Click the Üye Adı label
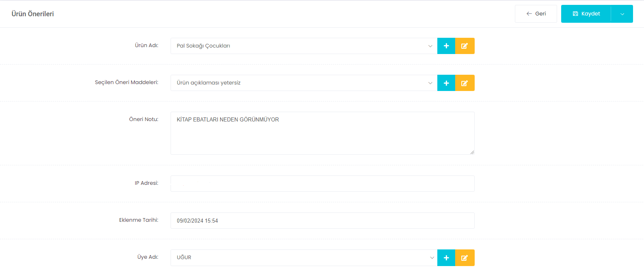This screenshot has width=644, height=275. [148, 257]
